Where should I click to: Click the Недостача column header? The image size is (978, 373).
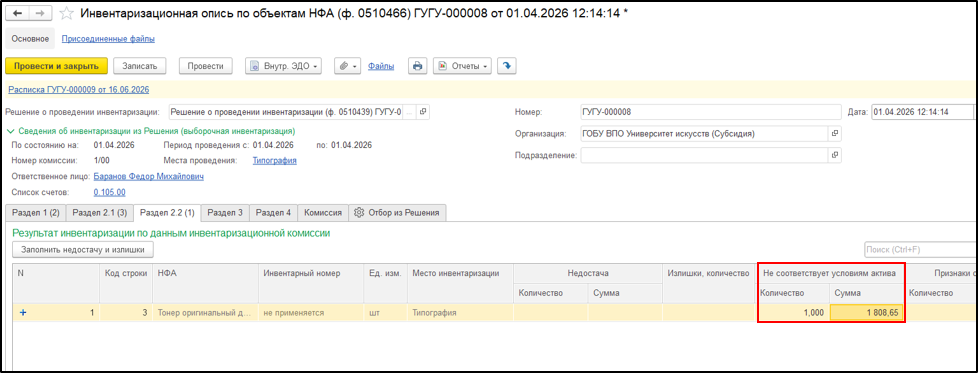click(x=588, y=273)
